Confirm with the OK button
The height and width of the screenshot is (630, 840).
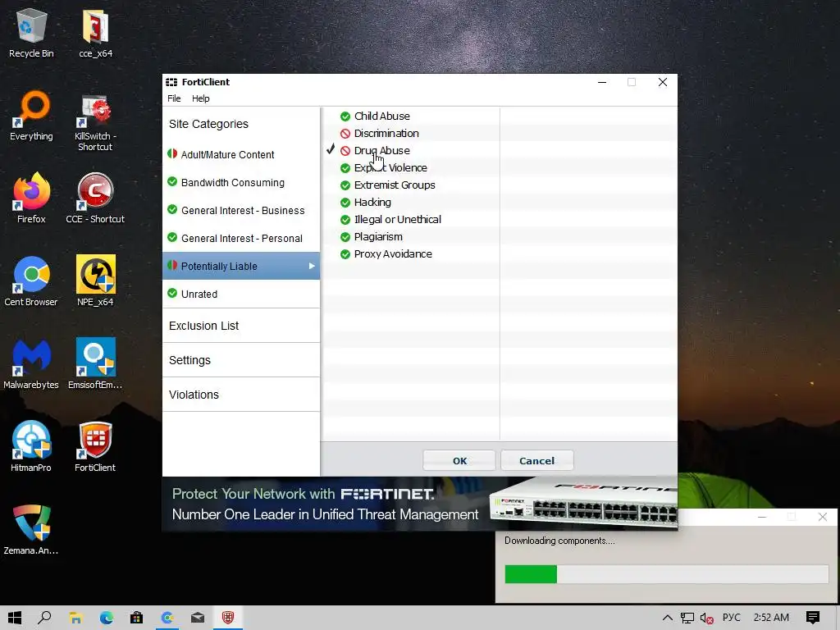(459, 461)
